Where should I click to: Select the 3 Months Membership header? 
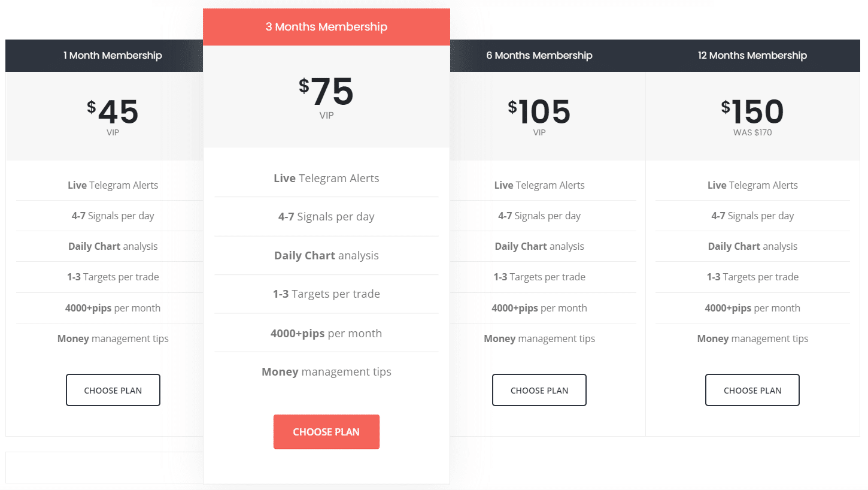coord(326,27)
